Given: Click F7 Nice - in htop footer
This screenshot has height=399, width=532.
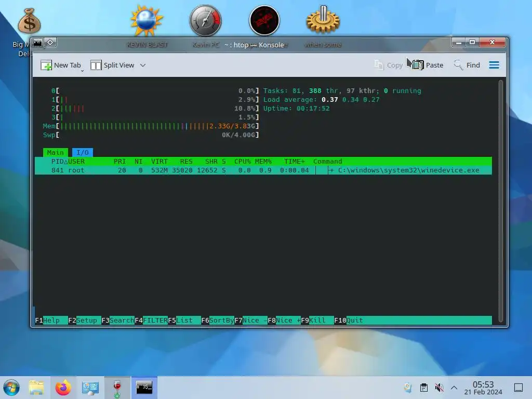Looking at the screenshot, I should pyautogui.click(x=251, y=320).
